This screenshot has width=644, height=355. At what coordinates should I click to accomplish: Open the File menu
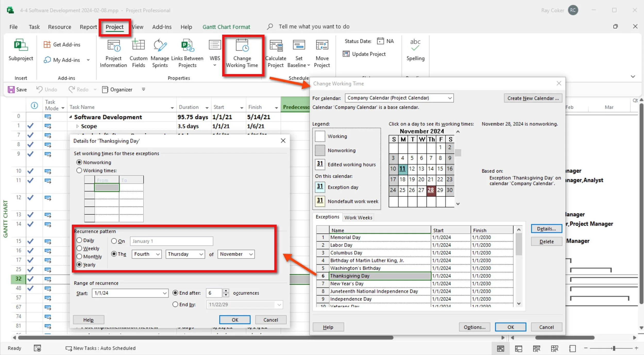point(13,27)
